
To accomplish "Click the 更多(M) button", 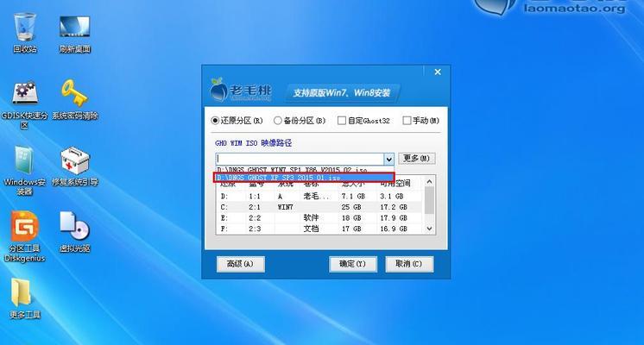I will pos(416,159).
